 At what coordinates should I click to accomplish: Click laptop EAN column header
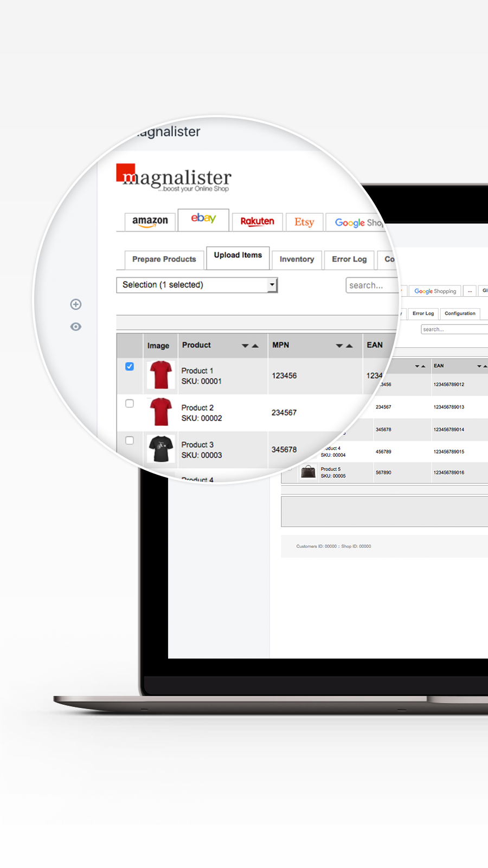point(439,366)
